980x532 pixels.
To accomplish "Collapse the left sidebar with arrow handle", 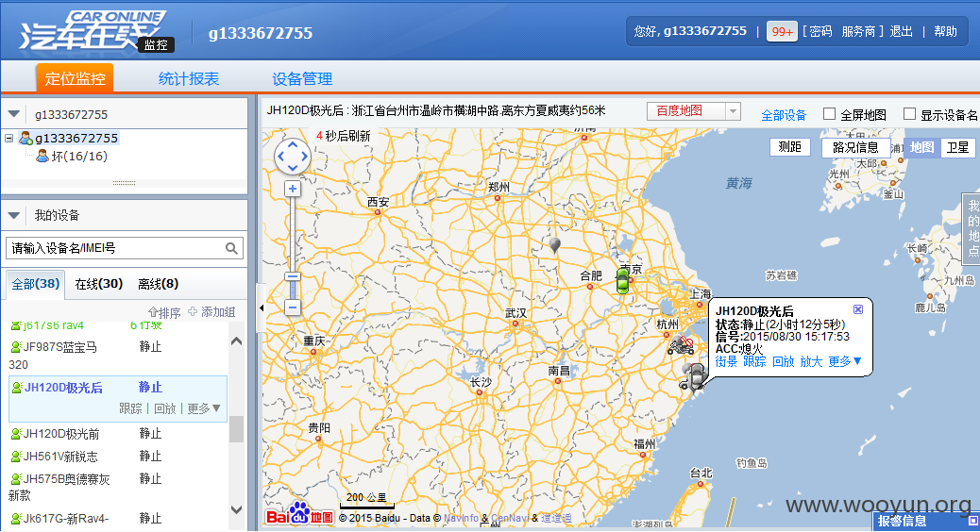I will click(262, 308).
